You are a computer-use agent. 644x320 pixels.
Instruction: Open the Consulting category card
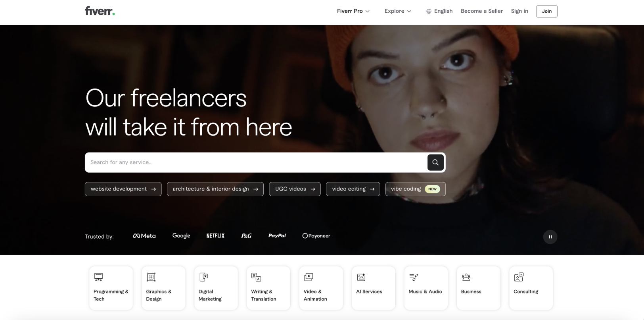tap(531, 288)
